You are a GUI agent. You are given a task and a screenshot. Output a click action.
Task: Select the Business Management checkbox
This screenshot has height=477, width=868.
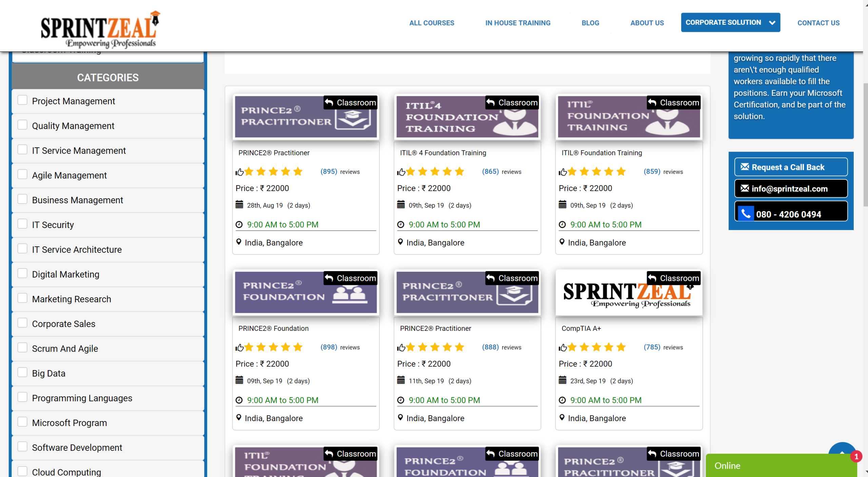[22, 199]
